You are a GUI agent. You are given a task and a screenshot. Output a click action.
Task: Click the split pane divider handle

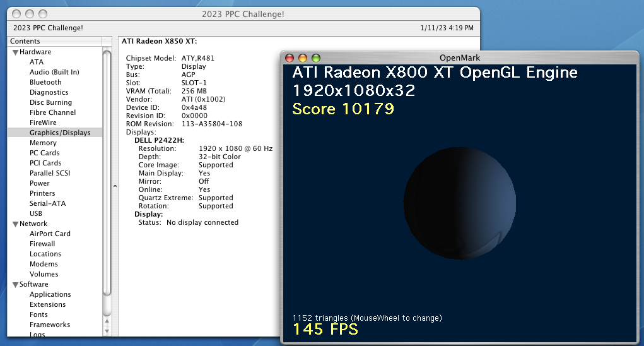click(x=114, y=186)
